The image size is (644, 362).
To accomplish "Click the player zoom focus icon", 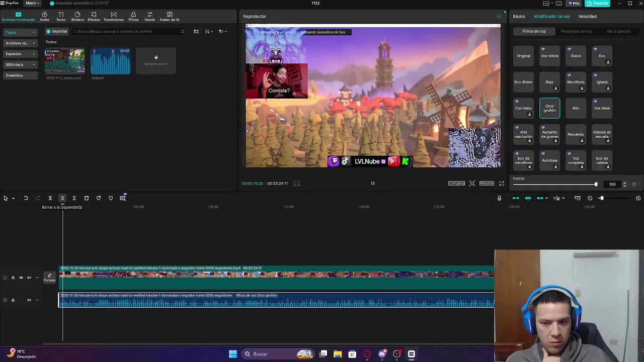I will [472, 184].
